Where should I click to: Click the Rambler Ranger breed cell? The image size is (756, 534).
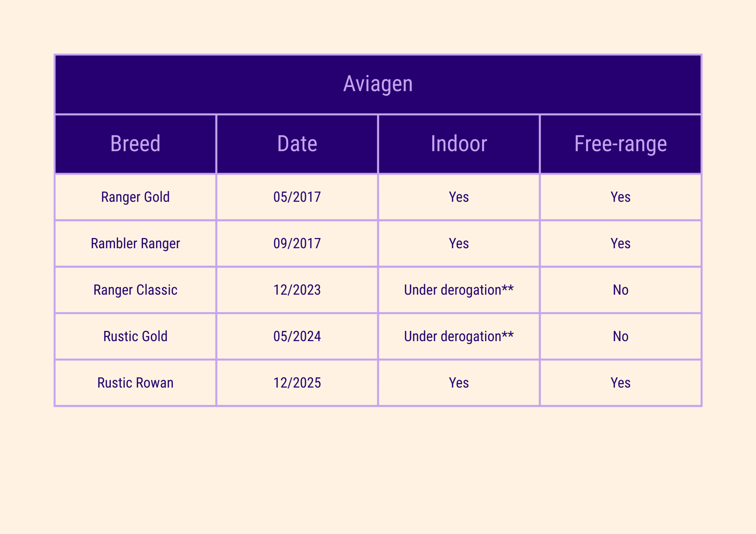coord(135,243)
